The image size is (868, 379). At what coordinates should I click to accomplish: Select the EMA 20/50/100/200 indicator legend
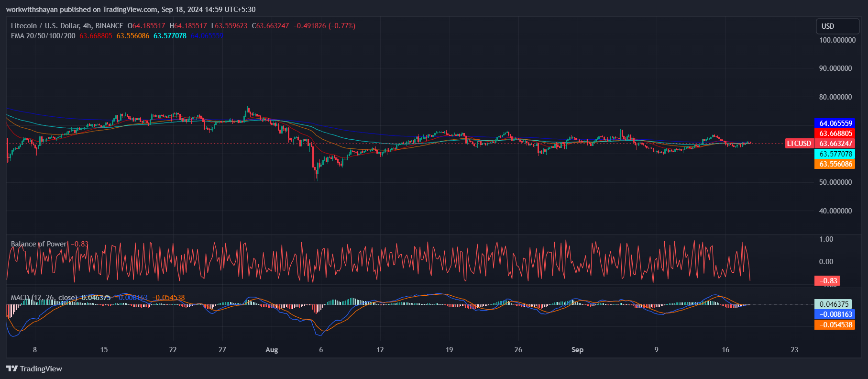(x=43, y=36)
